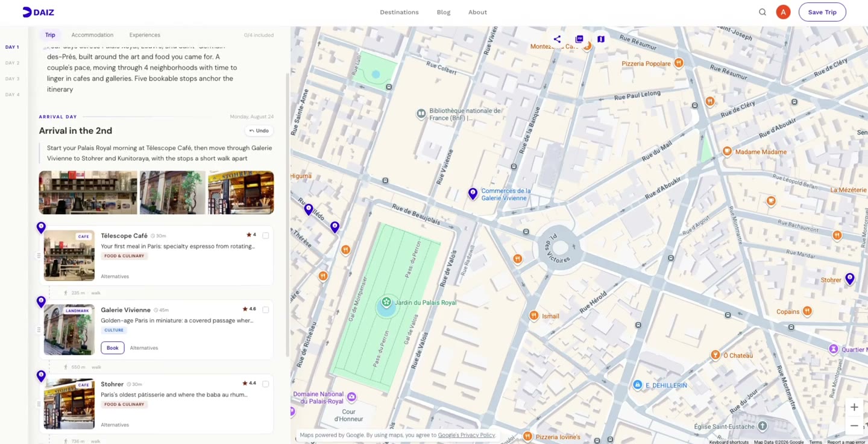Click Domaine National du Palais-Royal marker
The image size is (868, 444).
351,397
